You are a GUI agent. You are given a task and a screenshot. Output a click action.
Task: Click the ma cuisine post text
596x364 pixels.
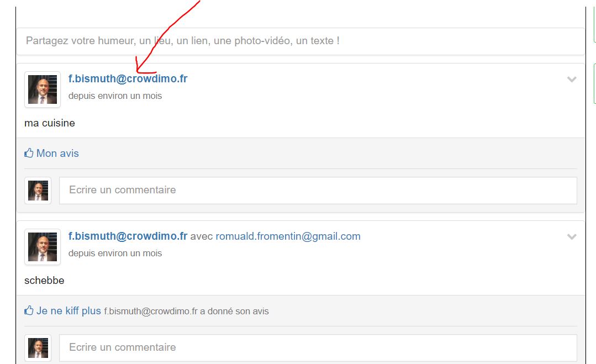point(50,123)
